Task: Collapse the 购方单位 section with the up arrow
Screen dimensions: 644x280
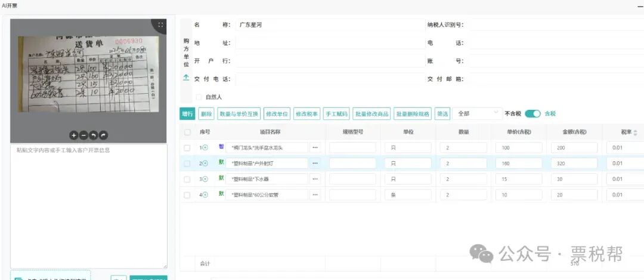Action: tap(186, 77)
